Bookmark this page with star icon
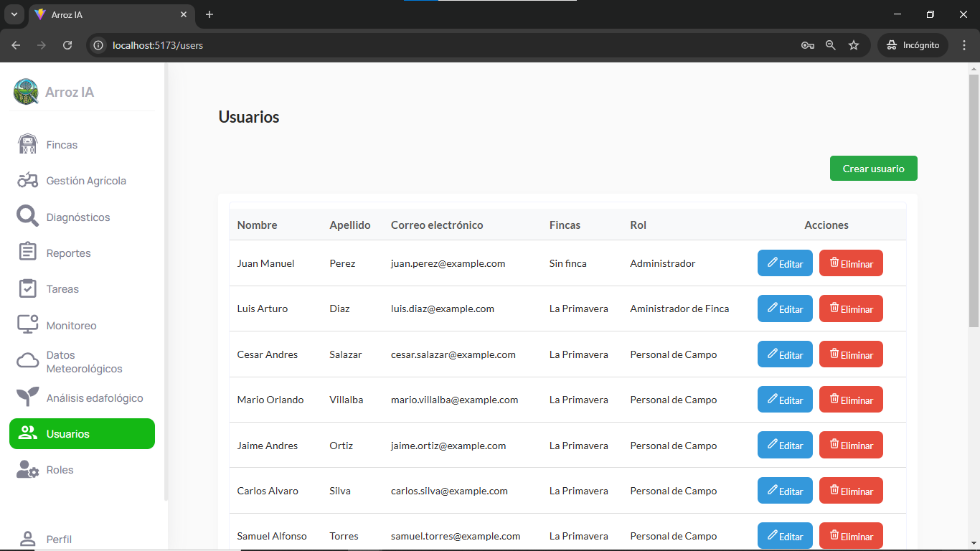This screenshot has width=980, height=551. (x=854, y=45)
